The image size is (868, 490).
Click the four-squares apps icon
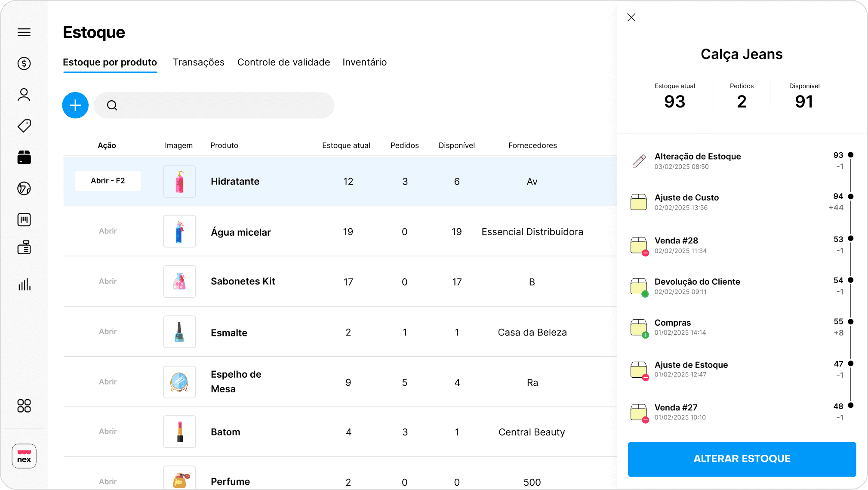pos(24,406)
